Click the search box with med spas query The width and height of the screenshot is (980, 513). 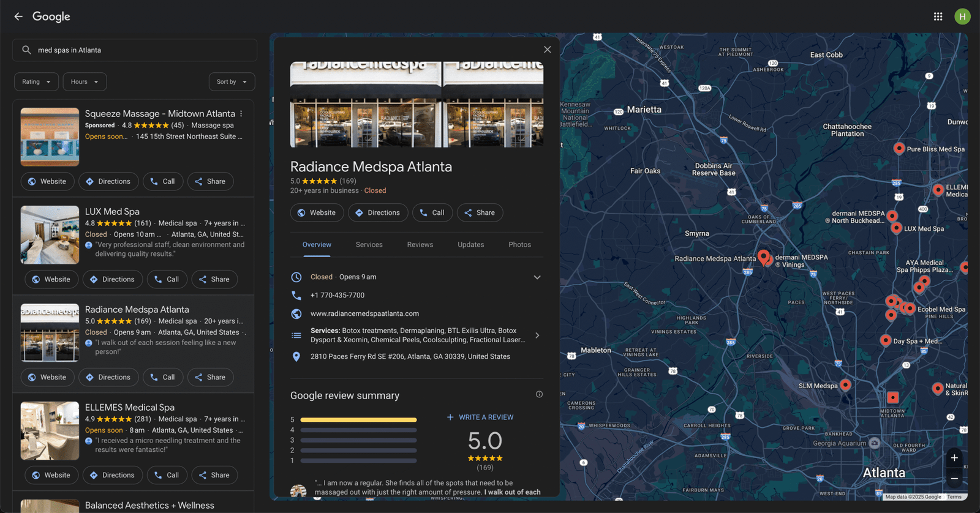135,50
